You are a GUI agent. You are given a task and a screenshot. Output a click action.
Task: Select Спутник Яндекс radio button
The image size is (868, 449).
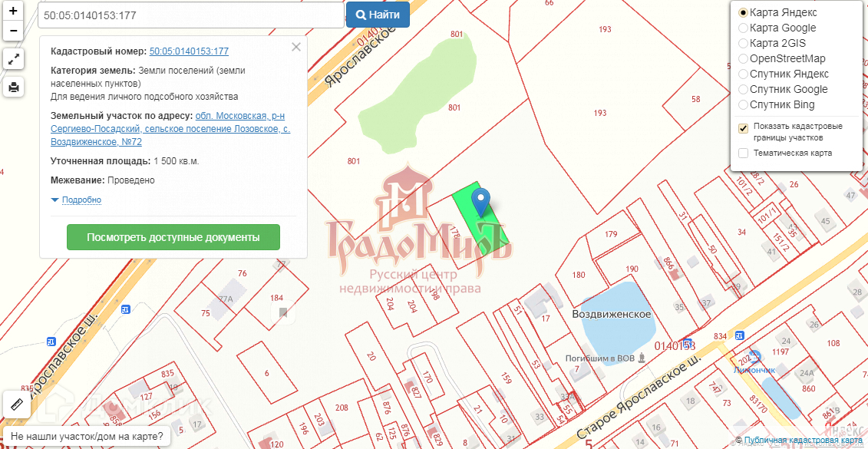[x=743, y=74]
